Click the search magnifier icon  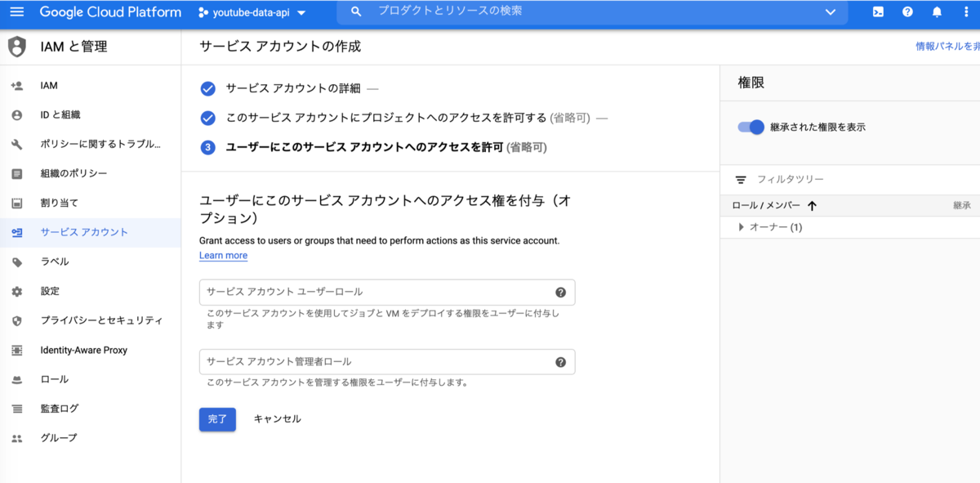pos(355,11)
